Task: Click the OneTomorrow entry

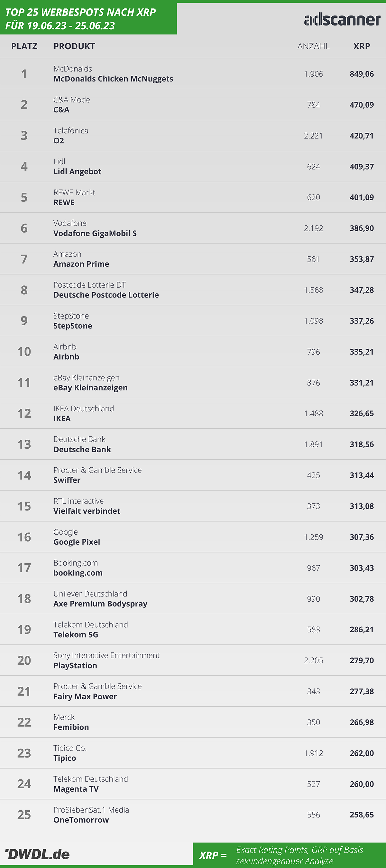Action: (81, 820)
